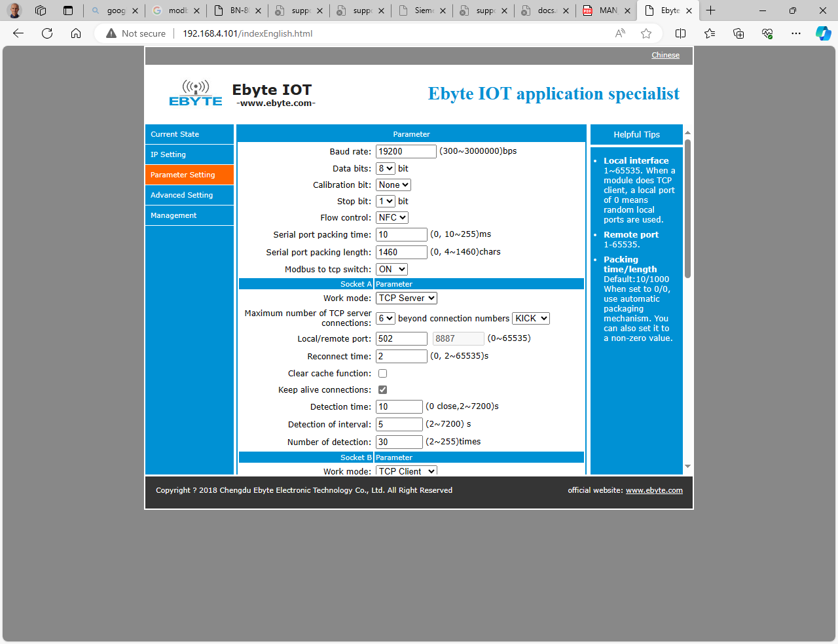
Task: Open the Management menu
Action: click(189, 215)
